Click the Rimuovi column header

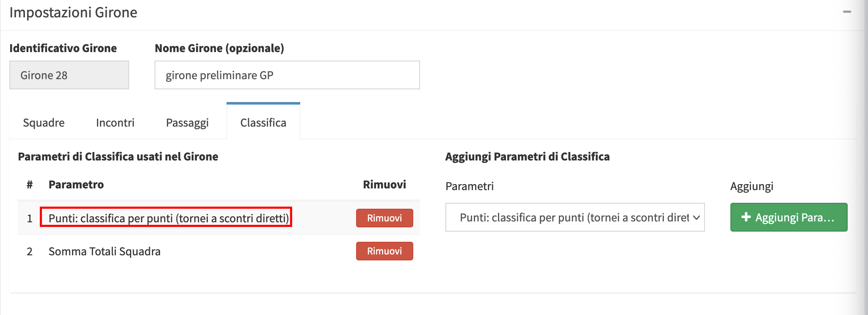(384, 185)
